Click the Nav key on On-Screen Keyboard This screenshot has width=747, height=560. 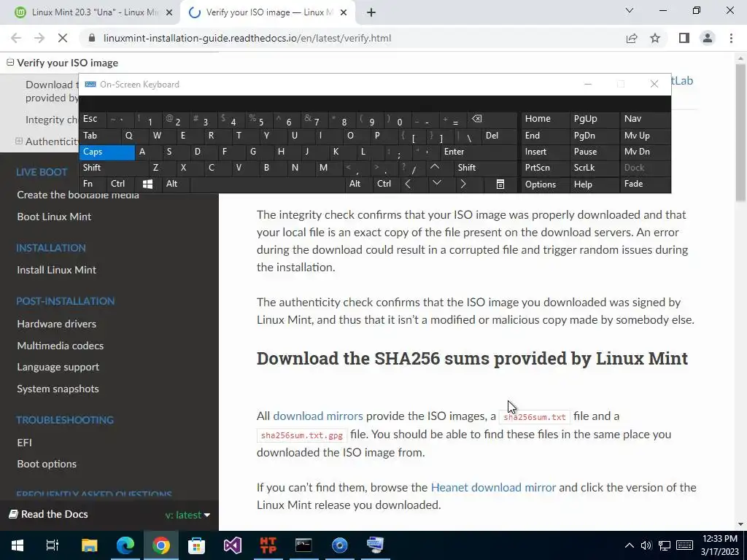tap(645, 119)
